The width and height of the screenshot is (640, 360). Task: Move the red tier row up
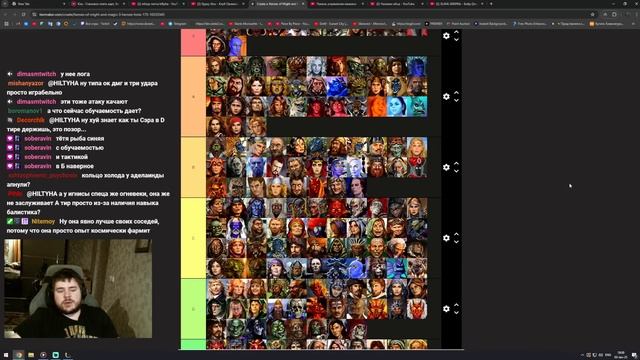[x=456, y=32]
